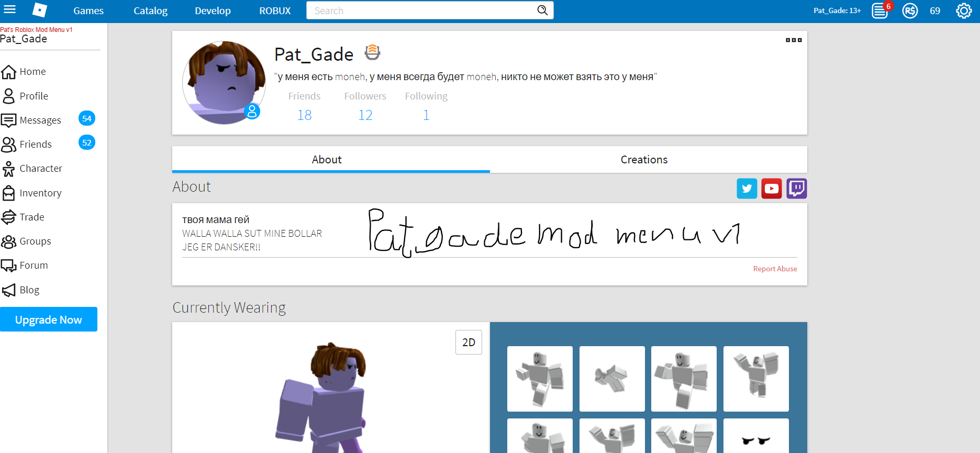Screen dimensions: 980x453
Task: Open the ROBUX menu
Action: (x=275, y=11)
